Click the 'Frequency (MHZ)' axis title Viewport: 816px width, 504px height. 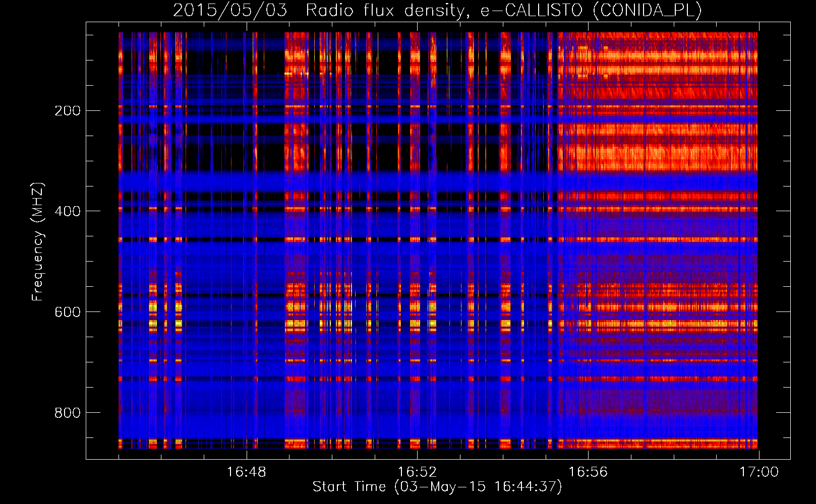pyautogui.click(x=38, y=241)
